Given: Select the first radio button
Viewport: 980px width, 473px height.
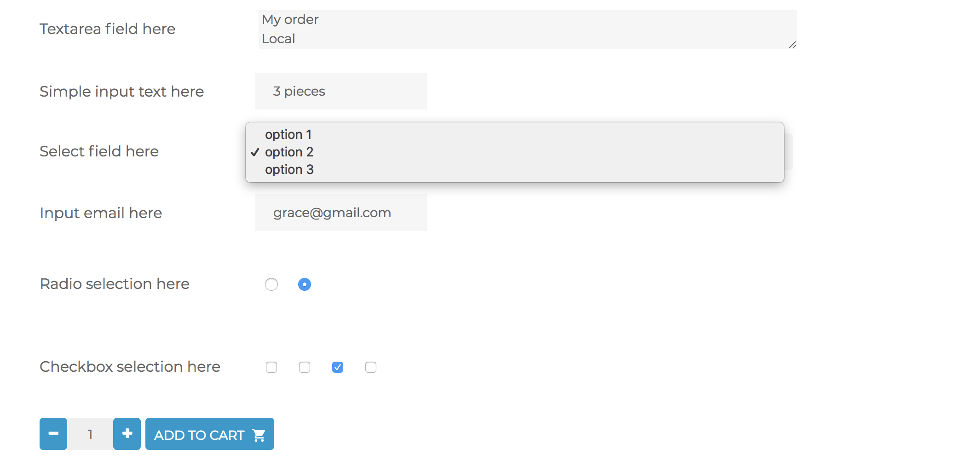Looking at the screenshot, I should pos(271,284).
